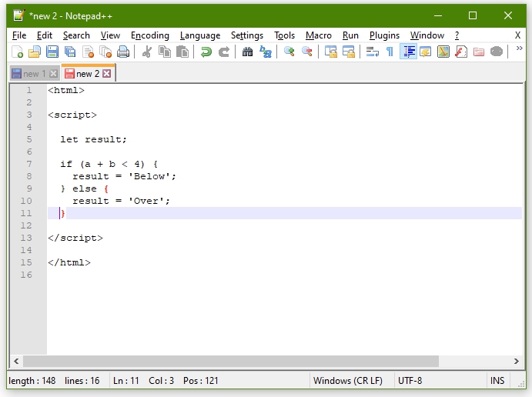The image size is (532, 397).
Task: Open the Edit menu
Action: (x=45, y=35)
